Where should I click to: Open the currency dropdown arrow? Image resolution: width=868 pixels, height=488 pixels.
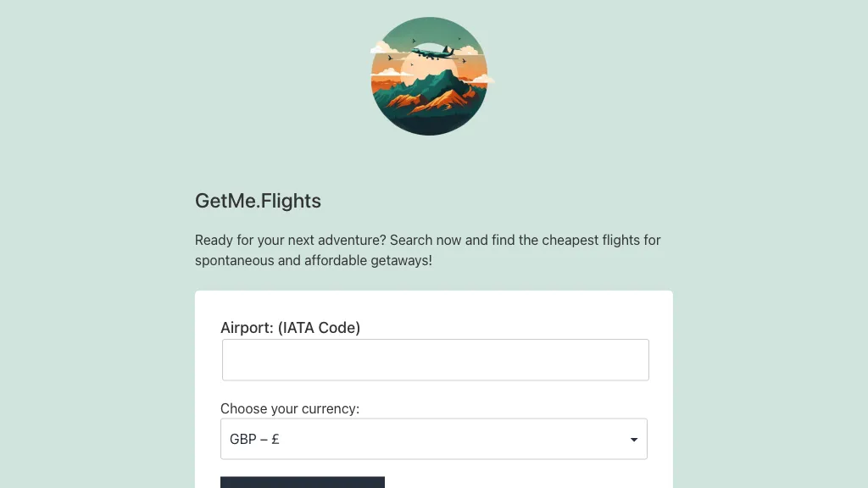634,440
